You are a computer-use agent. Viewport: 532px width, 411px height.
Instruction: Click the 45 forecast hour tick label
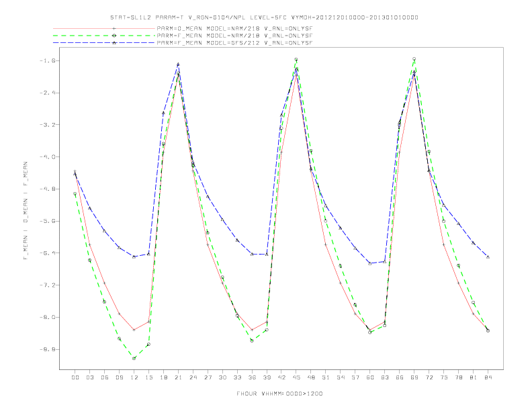click(x=296, y=377)
